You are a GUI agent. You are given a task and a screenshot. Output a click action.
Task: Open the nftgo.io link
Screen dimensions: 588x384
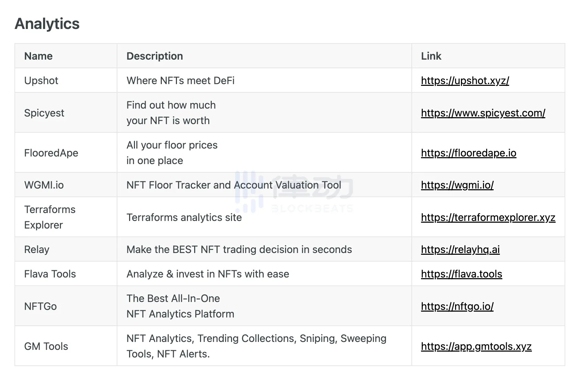point(457,306)
